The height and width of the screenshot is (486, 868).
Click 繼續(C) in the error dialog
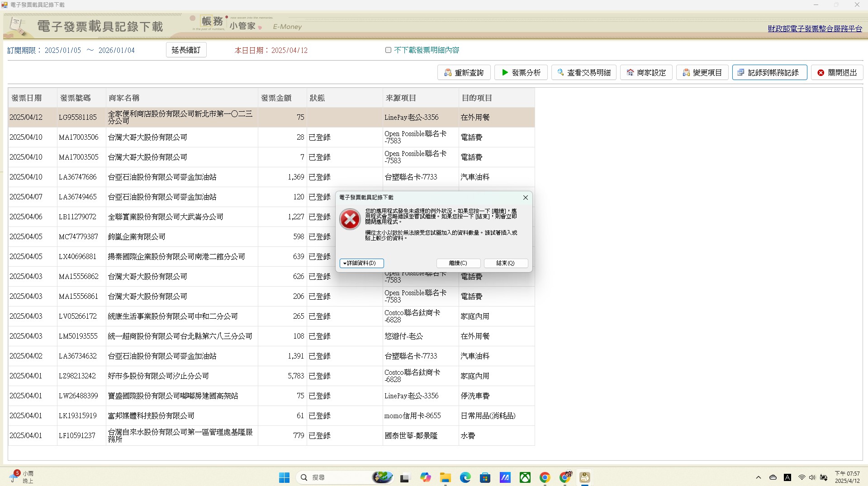(458, 263)
